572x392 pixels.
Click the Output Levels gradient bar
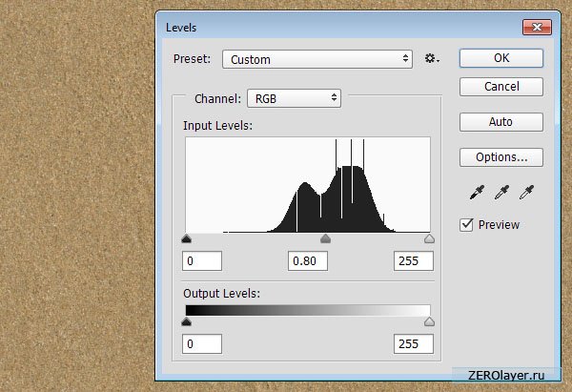[x=308, y=310]
